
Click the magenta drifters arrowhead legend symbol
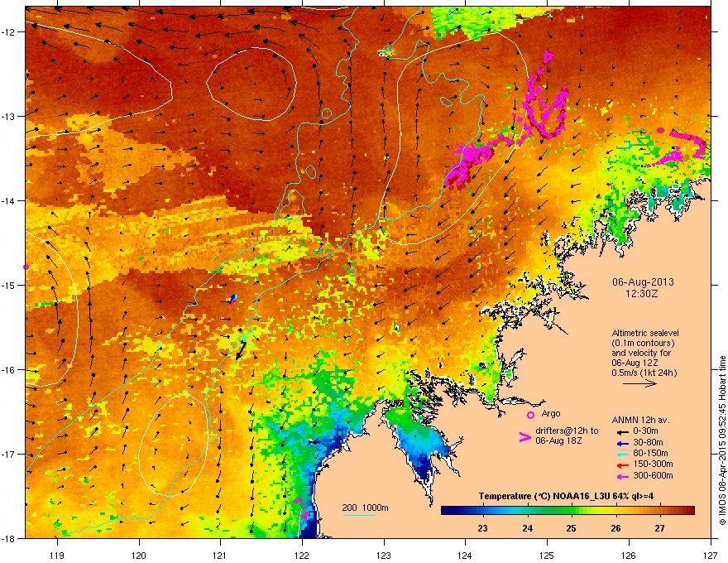coord(525,437)
